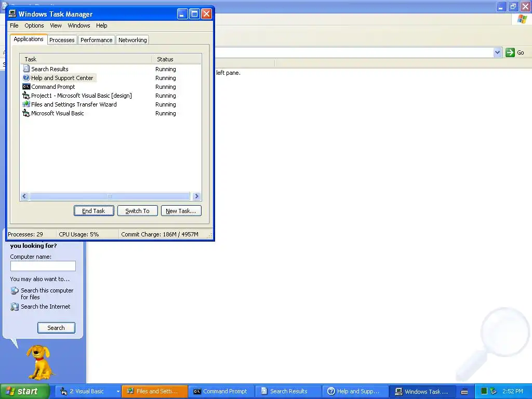Select the Search Results task row
Screen dimensions: 532x399
tap(111, 69)
